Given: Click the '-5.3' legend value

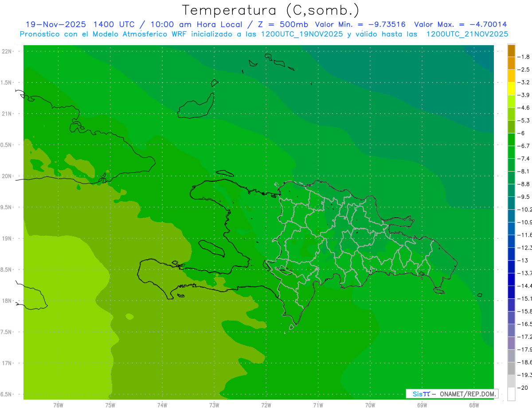Looking at the screenshot, I should tap(524, 121).
